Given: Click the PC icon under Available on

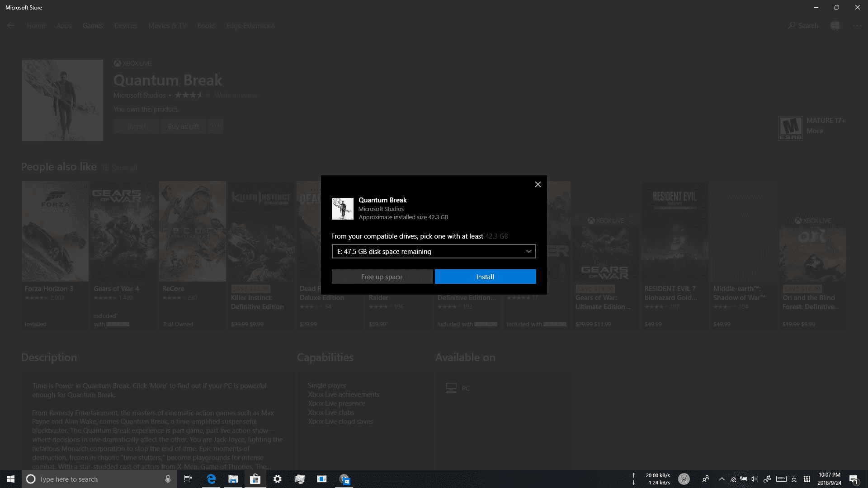Looking at the screenshot, I should point(451,388).
